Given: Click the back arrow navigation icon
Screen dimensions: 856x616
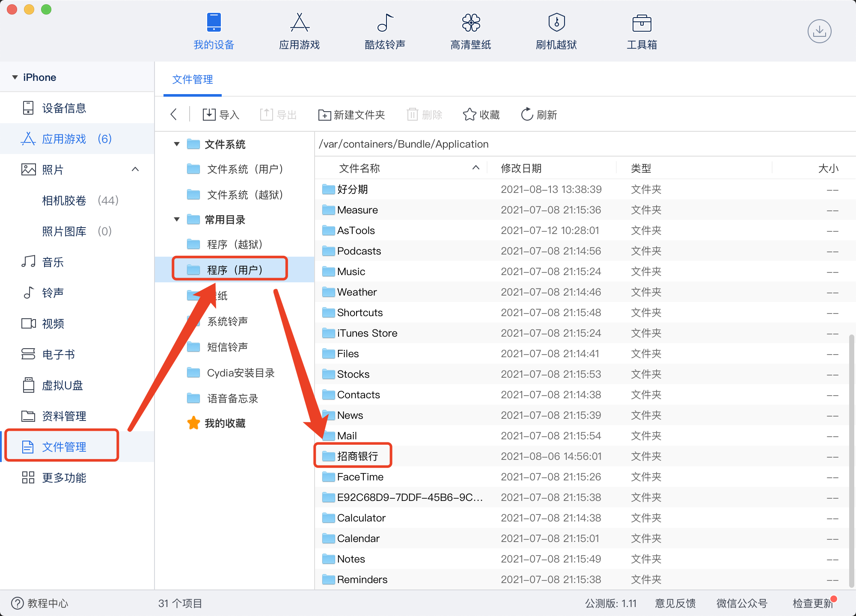Looking at the screenshot, I should pos(173,114).
